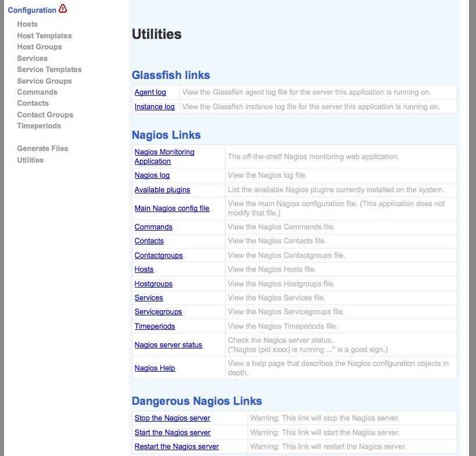Open Generate Files in the sidebar
476x456 pixels.
point(42,148)
